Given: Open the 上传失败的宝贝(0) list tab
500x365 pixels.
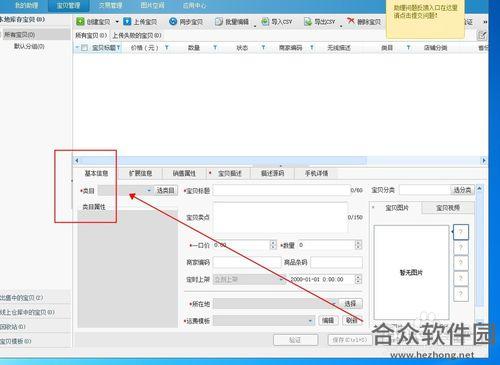Looking at the screenshot, I should pos(137,35).
